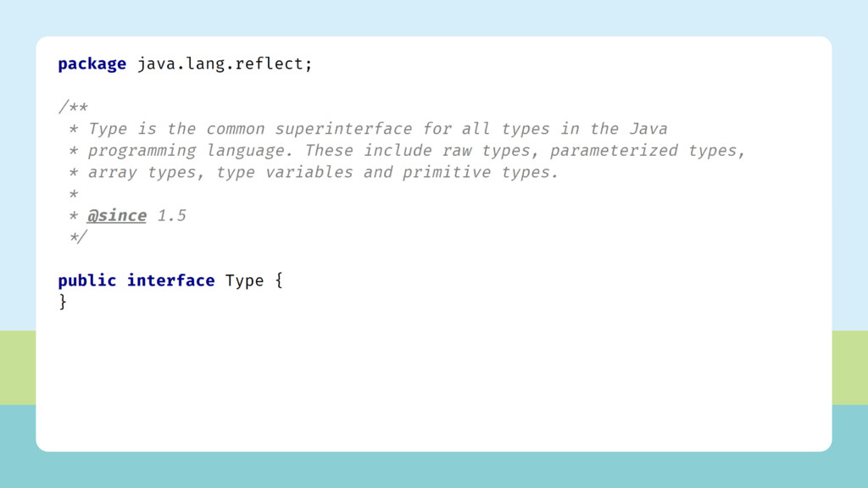
Task: Click the word 'variables' in comment
Action: coord(309,172)
